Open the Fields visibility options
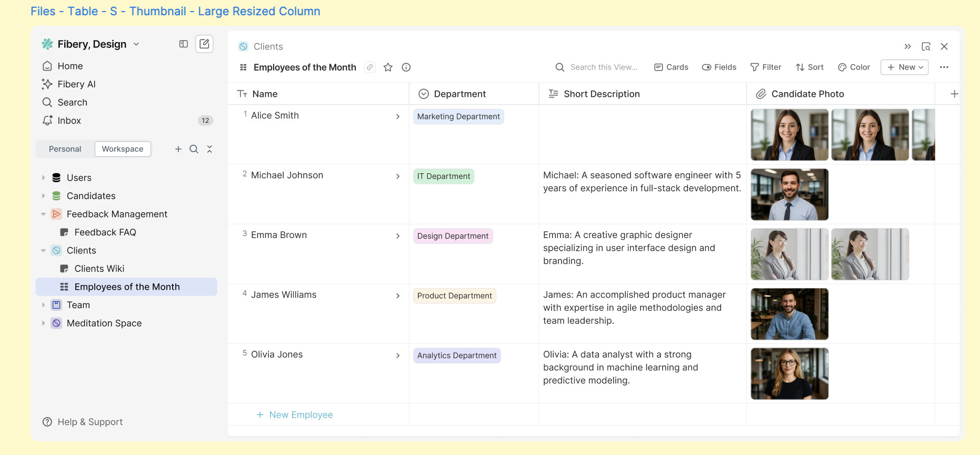The height and width of the screenshot is (455, 980). click(x=719, y=67)
